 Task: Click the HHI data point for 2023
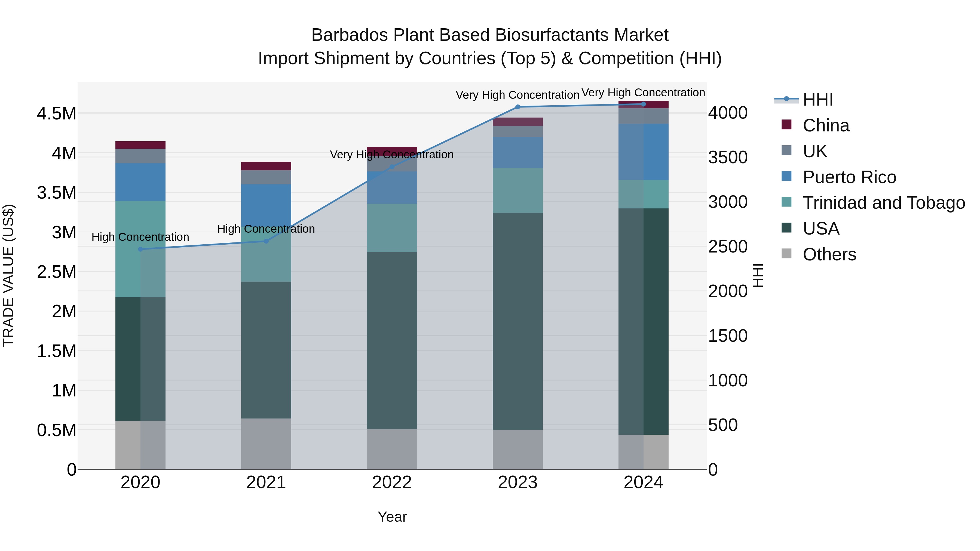click(518, 107)
